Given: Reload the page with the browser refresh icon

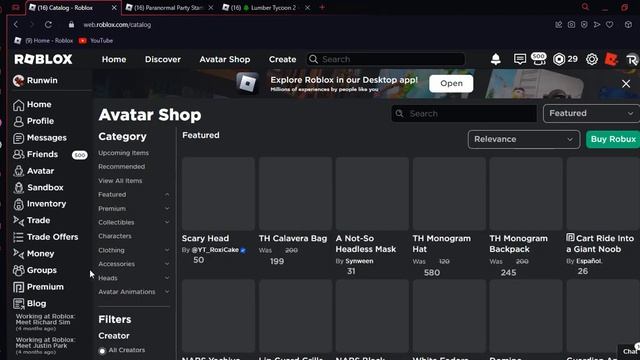Looking at the screenshot, I should pos(48,24).
